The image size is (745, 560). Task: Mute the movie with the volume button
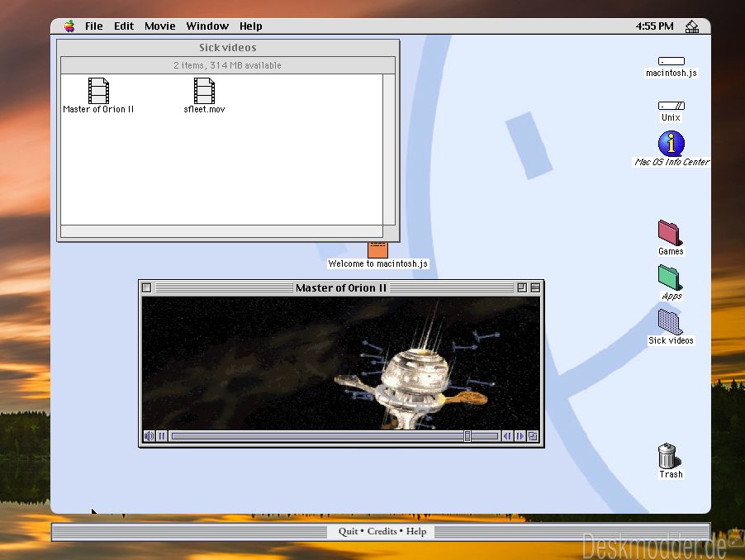(149, 436)
